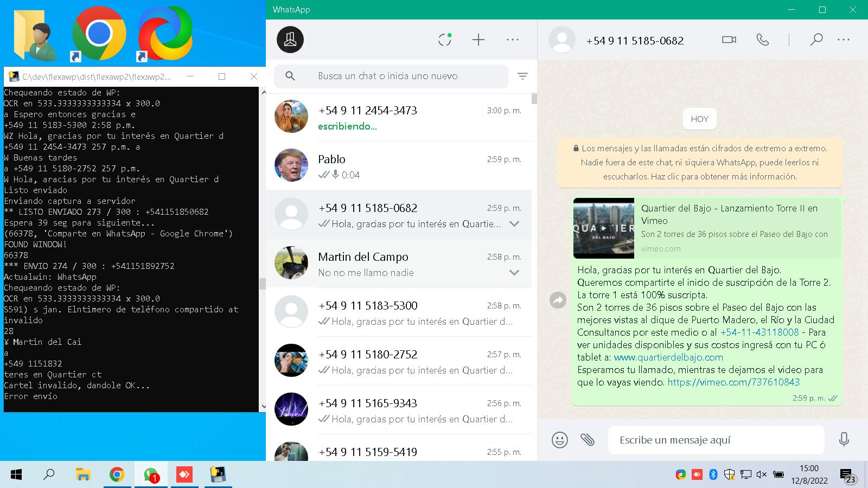This screenshot has width=868, height=488.
Task: Click the console window title bar icon
Action: coord(14,76)
